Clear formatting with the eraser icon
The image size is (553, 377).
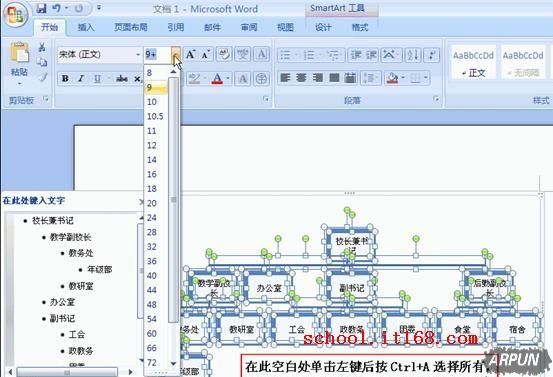tap(224, 55)
